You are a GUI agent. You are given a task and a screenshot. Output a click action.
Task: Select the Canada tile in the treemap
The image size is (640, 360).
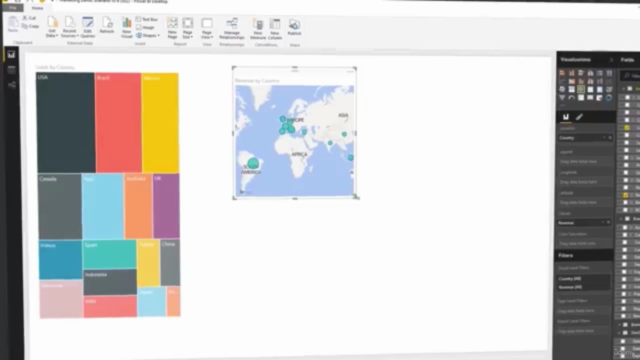pos(60,207)
